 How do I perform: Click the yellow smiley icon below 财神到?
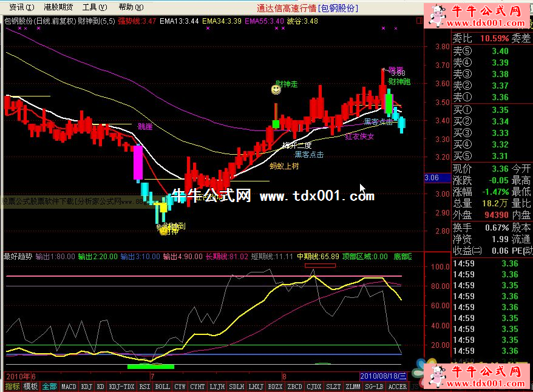(x=164, y=232)
